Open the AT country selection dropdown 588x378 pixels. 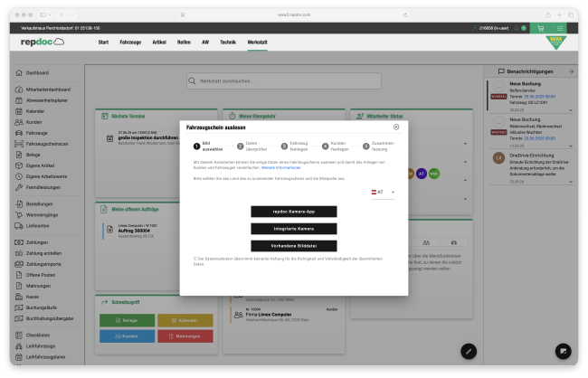click(x=384, y=193)
